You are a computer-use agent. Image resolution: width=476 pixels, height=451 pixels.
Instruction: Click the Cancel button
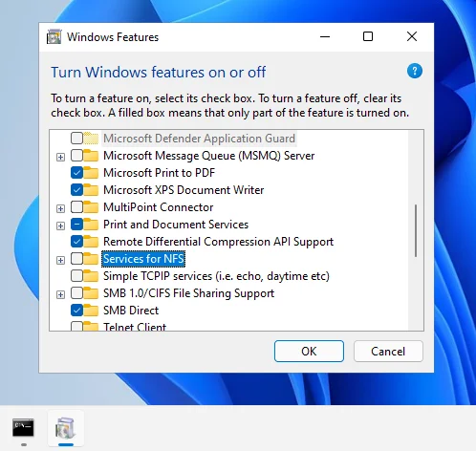(x=388, y=352)
